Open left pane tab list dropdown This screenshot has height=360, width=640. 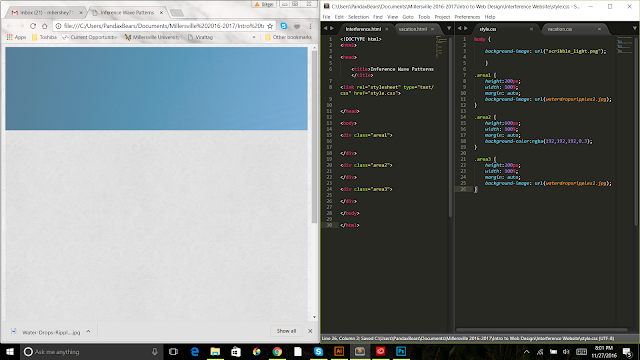pos(449,29)
